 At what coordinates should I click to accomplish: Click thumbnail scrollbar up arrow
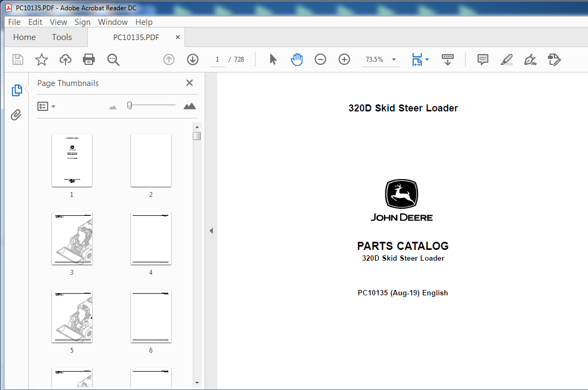tap(197, 127)
